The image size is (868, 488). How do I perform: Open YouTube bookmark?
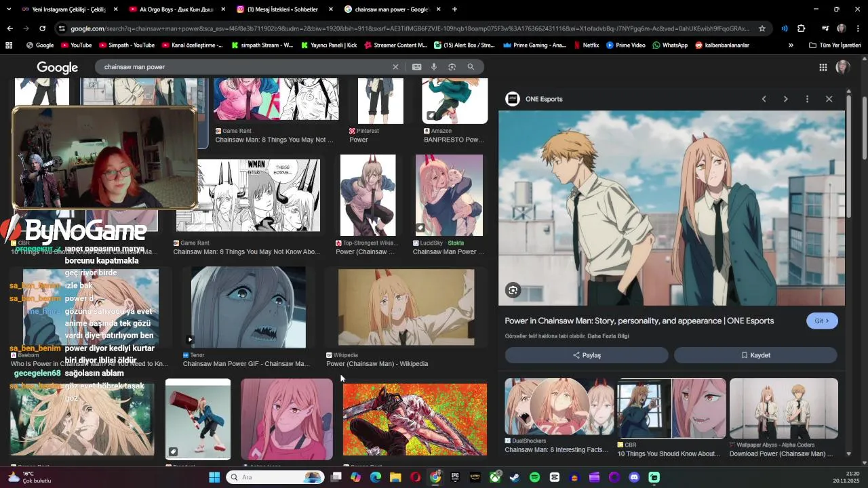pyautogui.click(x=76, y=45)
